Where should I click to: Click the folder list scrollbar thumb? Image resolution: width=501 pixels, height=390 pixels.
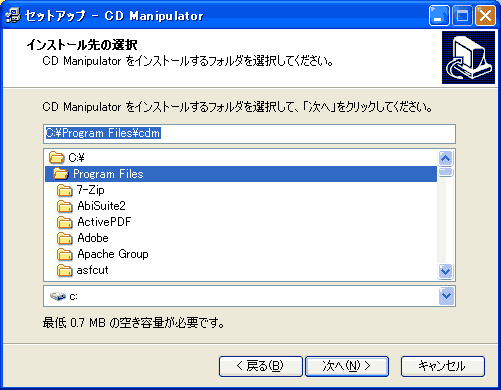[x=446, y=172]
